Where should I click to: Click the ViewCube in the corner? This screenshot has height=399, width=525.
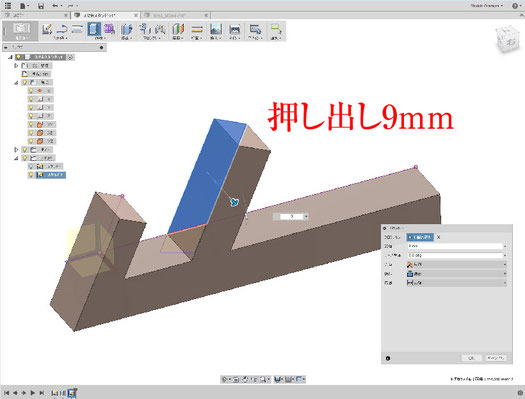click(508, 40)
